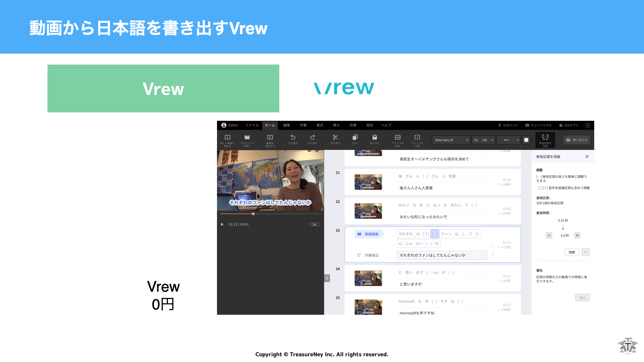Click the video progress slider handle
Viewport: 644px width, 362px height.
pos(253,214)
